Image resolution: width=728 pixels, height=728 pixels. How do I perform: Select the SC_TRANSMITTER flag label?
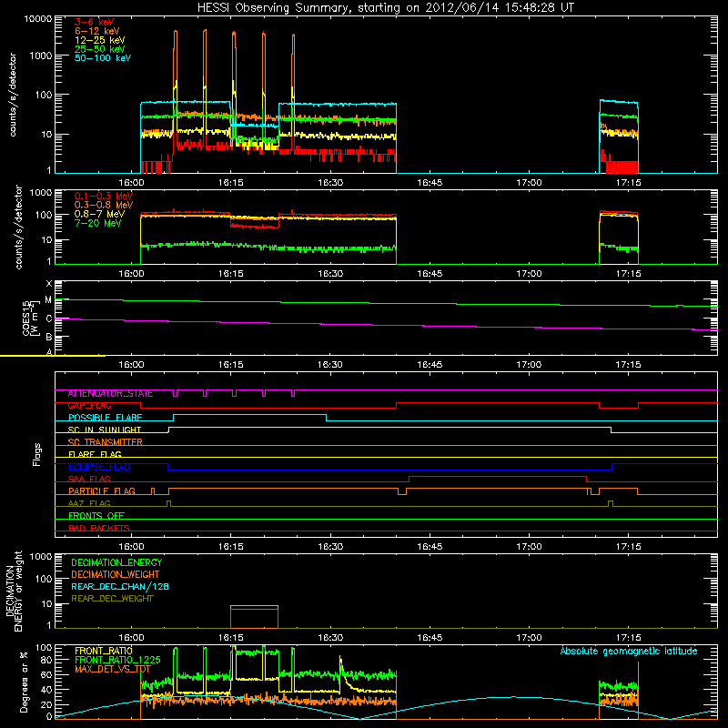tap(105, 441)
